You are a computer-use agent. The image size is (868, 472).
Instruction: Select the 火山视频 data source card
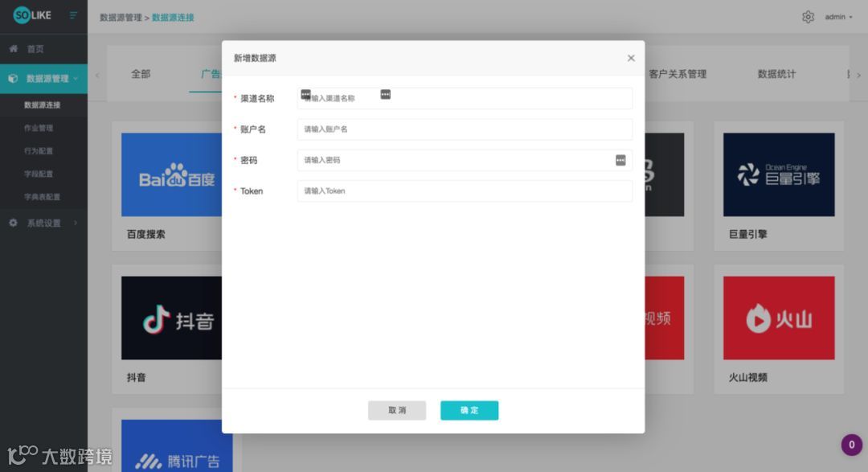point(778,330)
